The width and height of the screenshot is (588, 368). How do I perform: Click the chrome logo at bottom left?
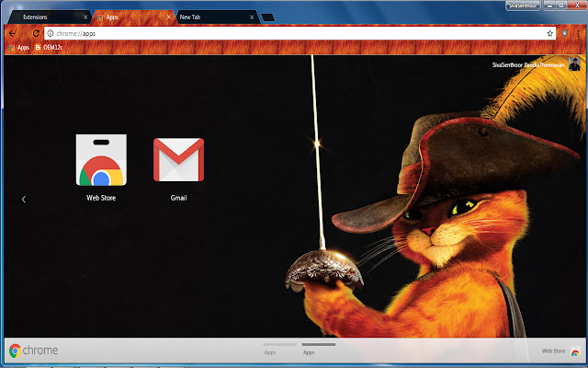pos(33,351)
